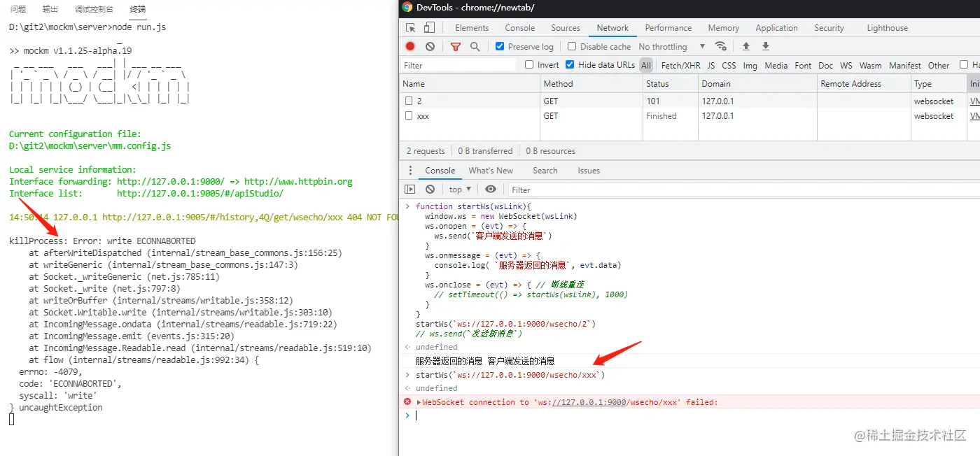Click the network Filter input field
The image size is (980, 456).
click(x=458, y=65)
